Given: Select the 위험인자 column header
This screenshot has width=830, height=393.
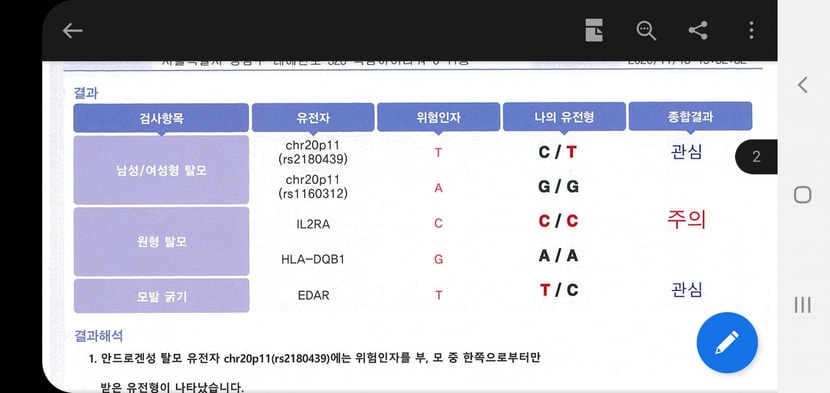Looking at the screenshot, I should [438, 118].
